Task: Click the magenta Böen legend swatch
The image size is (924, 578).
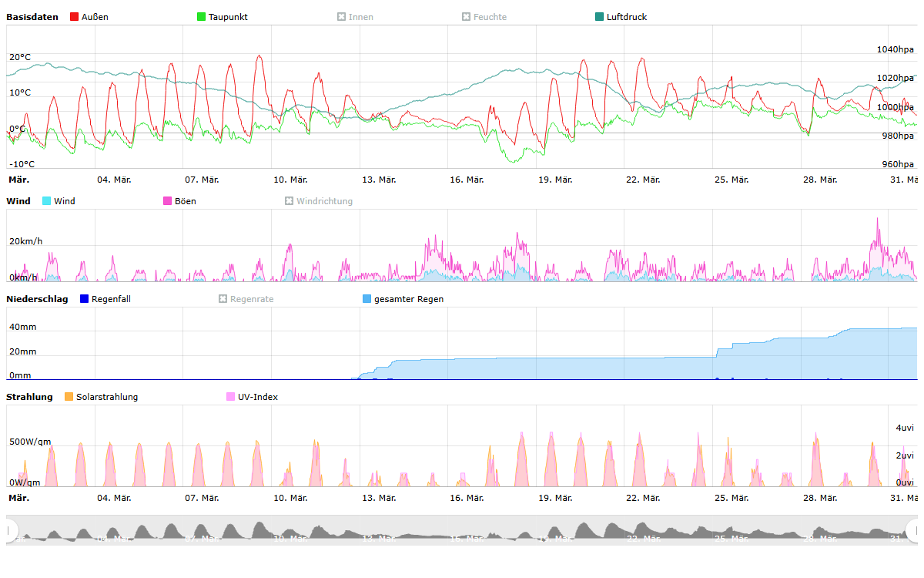Action: point(168,201)
